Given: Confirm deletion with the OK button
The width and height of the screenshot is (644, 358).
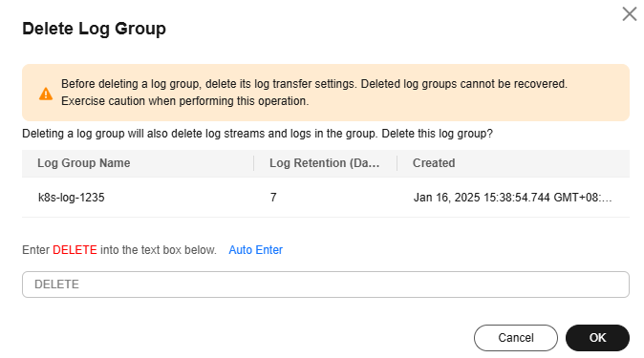Looking at the screenshot, I should point(597,338).
